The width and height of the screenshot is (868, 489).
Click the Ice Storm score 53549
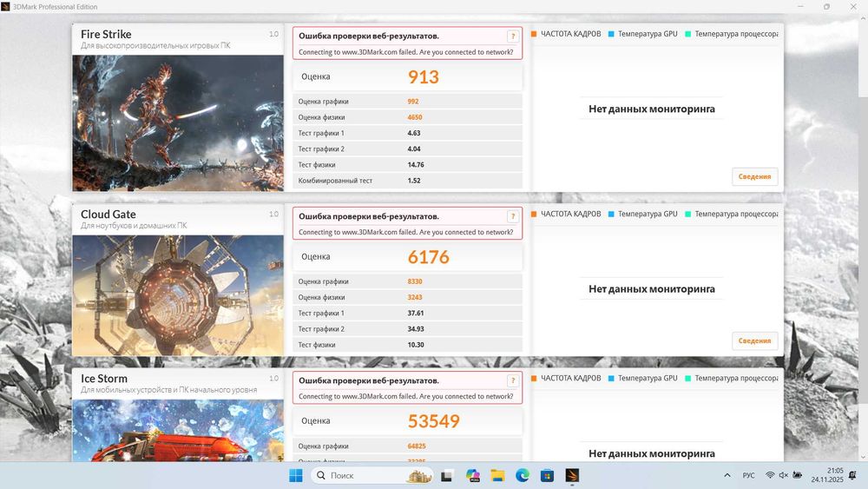point(433,421)
